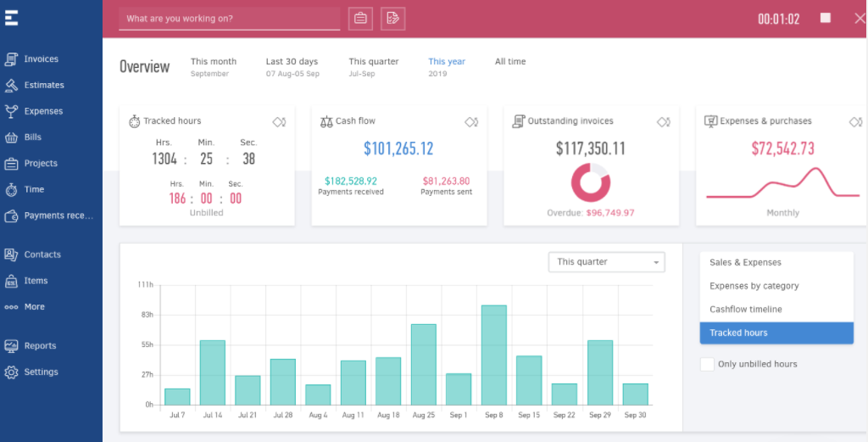Click the Unbilled hours label
868x442 pixels.
(207, 213)
